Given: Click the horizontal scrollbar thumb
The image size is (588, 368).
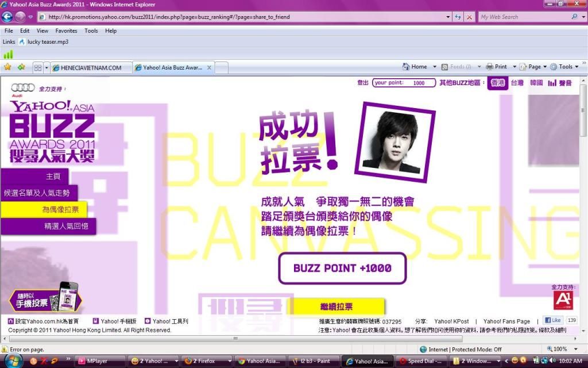Looking at the screenshot, I should point(235,338).
